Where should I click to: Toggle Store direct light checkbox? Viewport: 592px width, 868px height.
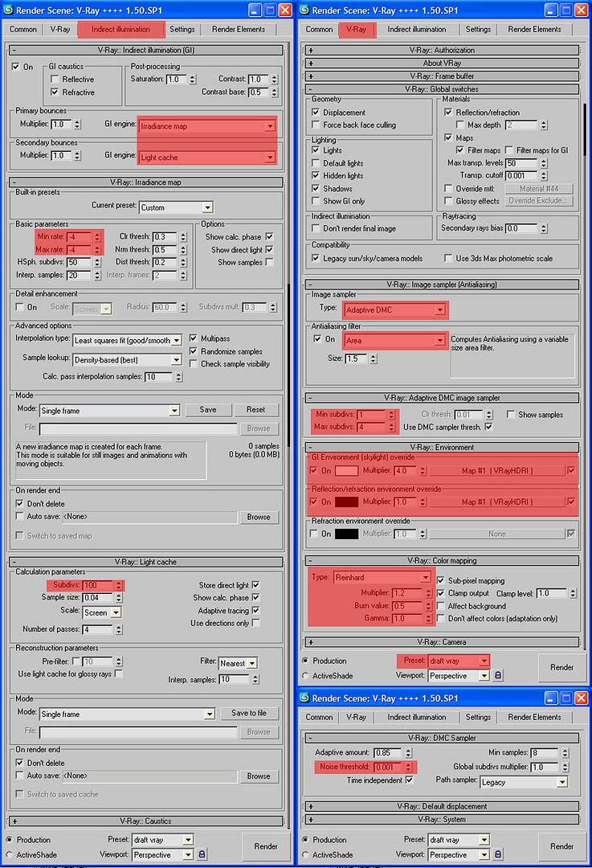click(255, 584)
